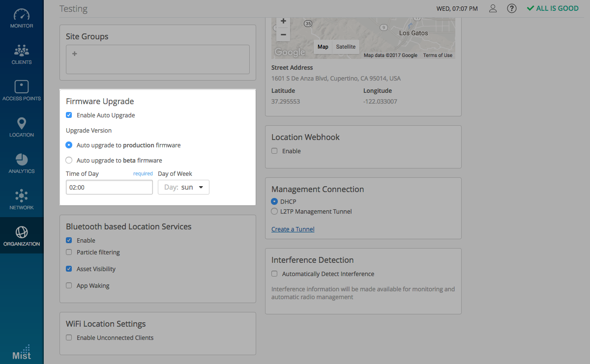Choose L2TP Management Tunnel option
This screenshot has height=364, width=590.
tap(275, 212)
